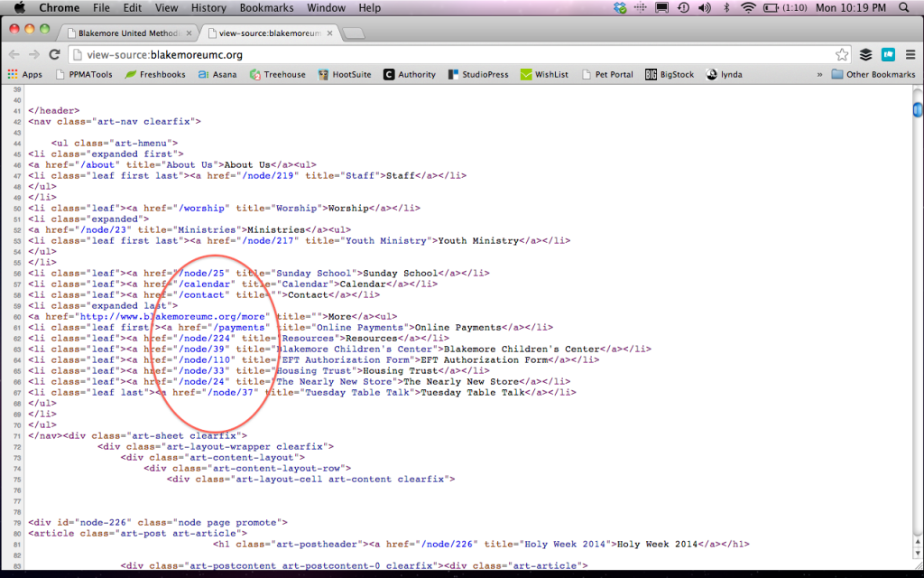
Task: Bookmark this page with the star
Action: (x=842, y=55)
